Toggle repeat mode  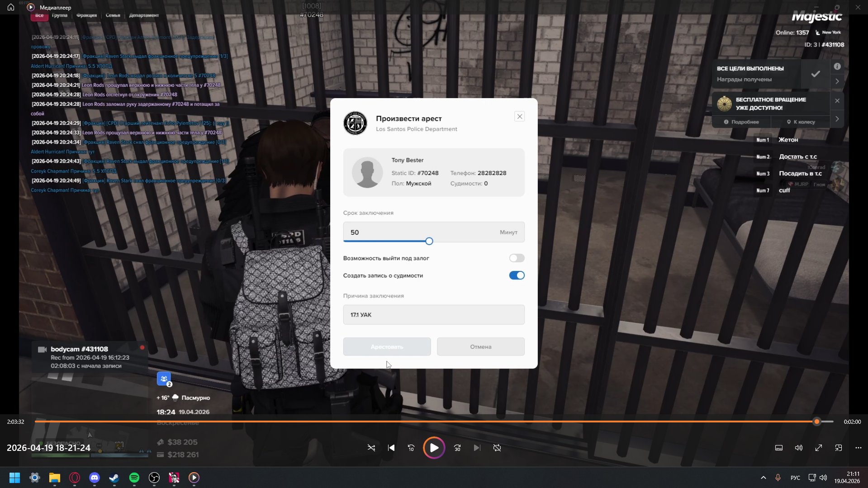tap(497, 448)
